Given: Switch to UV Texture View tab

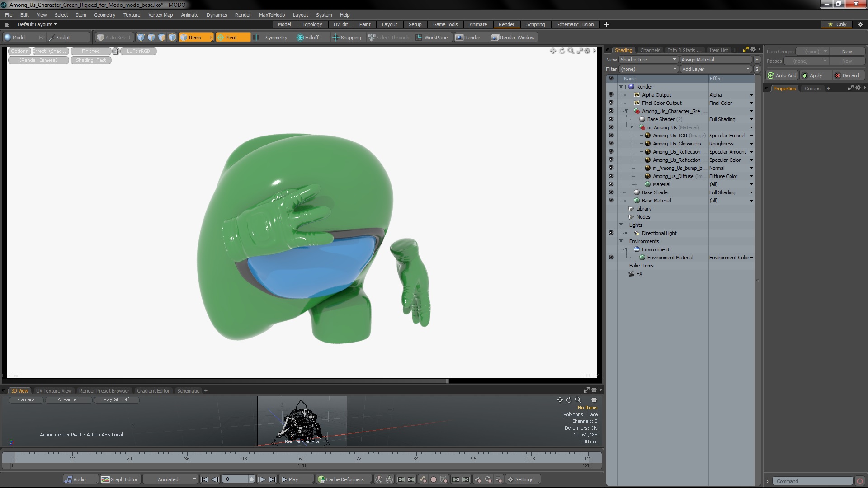Looking at the screenshot, I should pos(54,391).
